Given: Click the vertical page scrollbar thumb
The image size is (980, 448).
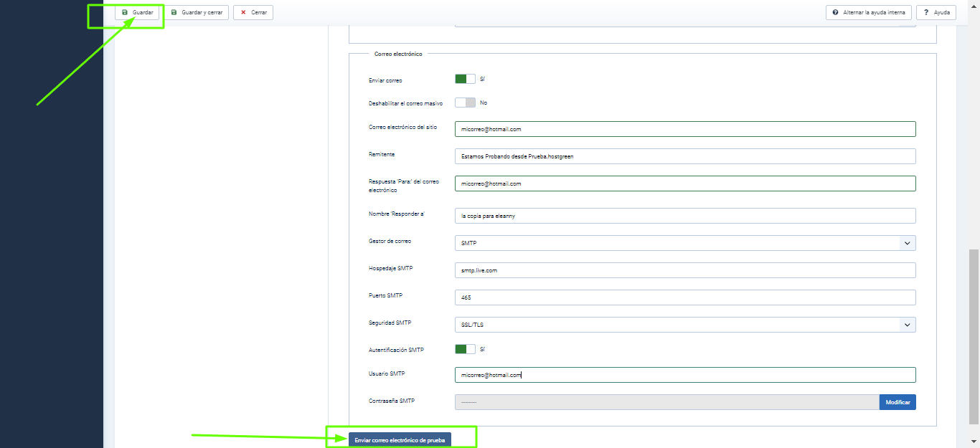Looking at the screenshot, I should (x=974, y=337).
